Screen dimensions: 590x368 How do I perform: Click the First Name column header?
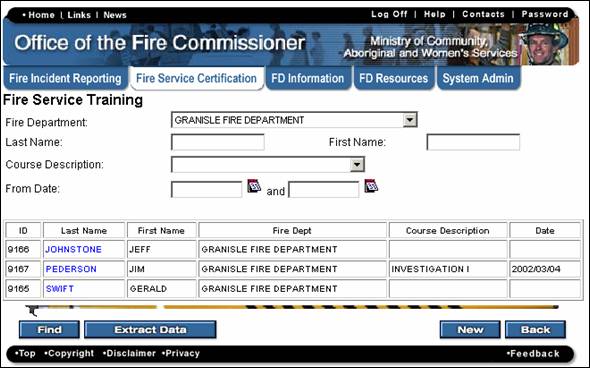pos(161,230)
